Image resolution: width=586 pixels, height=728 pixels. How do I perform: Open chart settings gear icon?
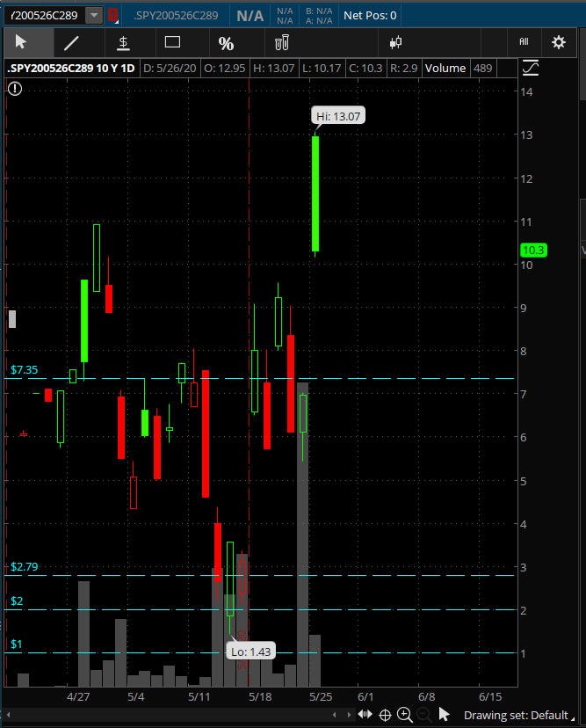pyautogui.click(x=558, y=42)
